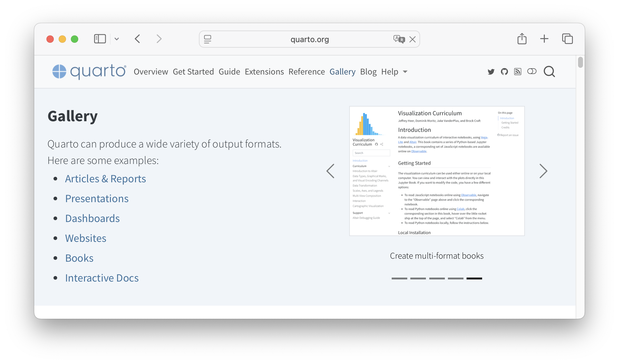The image size is (619, 364).
Task: Click the 'Create multi-format books' caption
Action: click(x=437, y=256)
